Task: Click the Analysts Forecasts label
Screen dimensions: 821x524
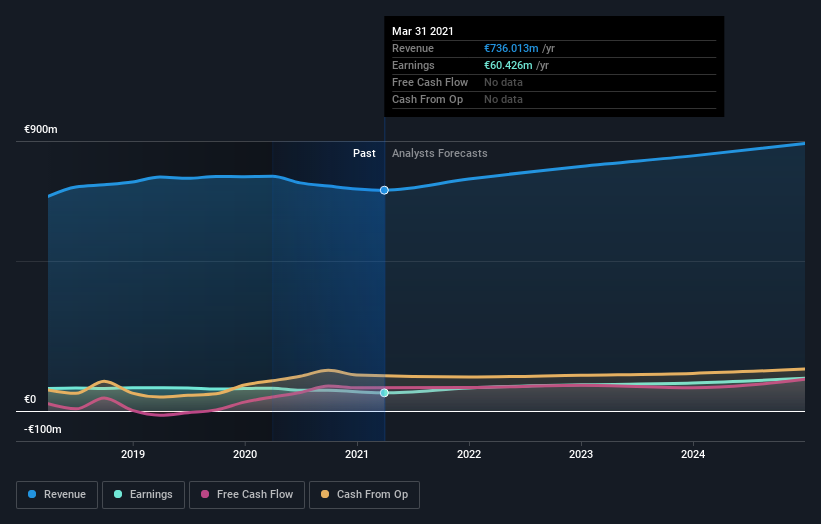Action: click(x=440, y=153)
